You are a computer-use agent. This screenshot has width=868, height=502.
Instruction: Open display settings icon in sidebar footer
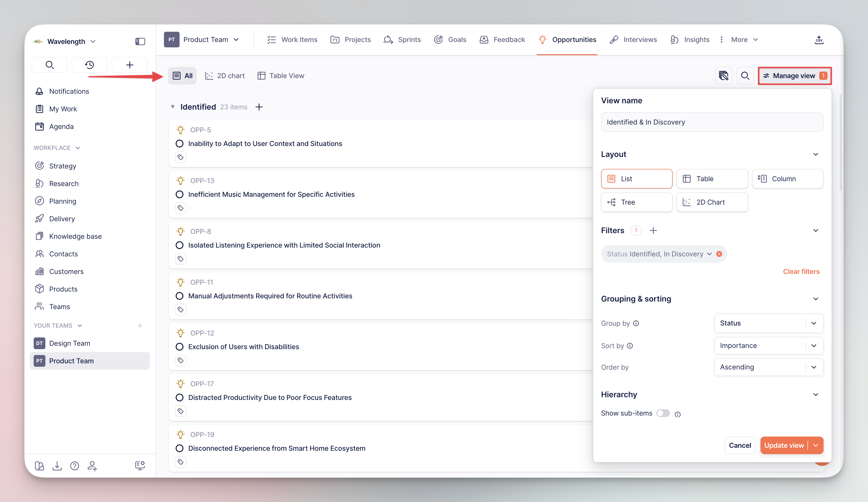(x=140, y=466)
